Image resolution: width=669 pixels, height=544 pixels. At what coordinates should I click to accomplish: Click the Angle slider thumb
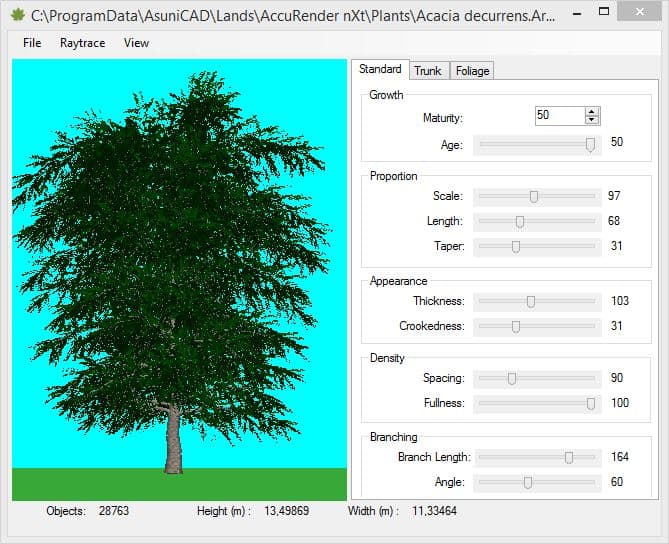pyautogui.click(x=528, y=483)
